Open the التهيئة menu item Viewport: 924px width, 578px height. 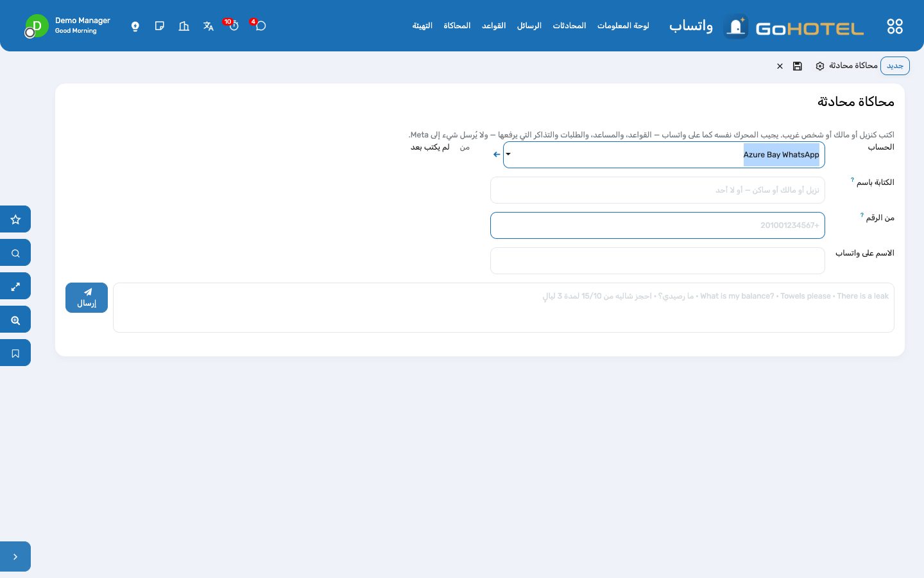[x=422, y=26]
